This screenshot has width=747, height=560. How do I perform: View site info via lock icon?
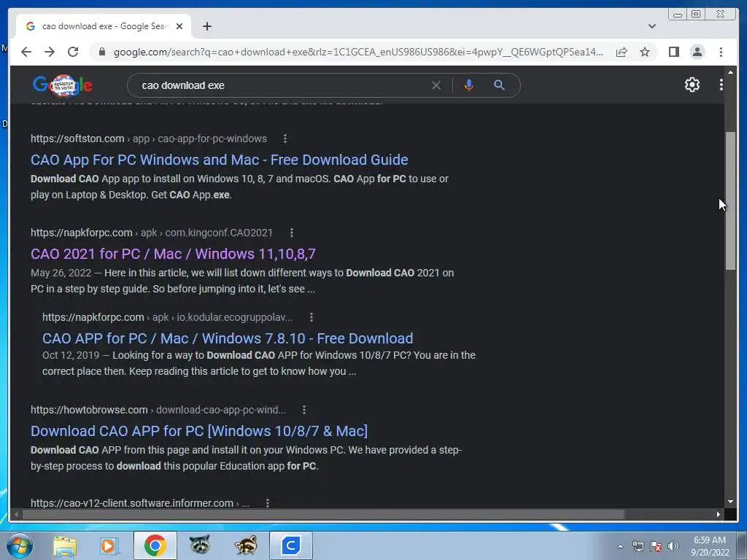pyautogui.click(x=101, y=52)
